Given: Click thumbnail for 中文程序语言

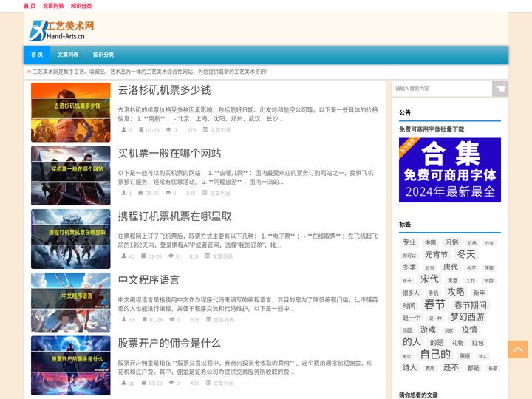Looking at the screenshot, I should 71,302.
